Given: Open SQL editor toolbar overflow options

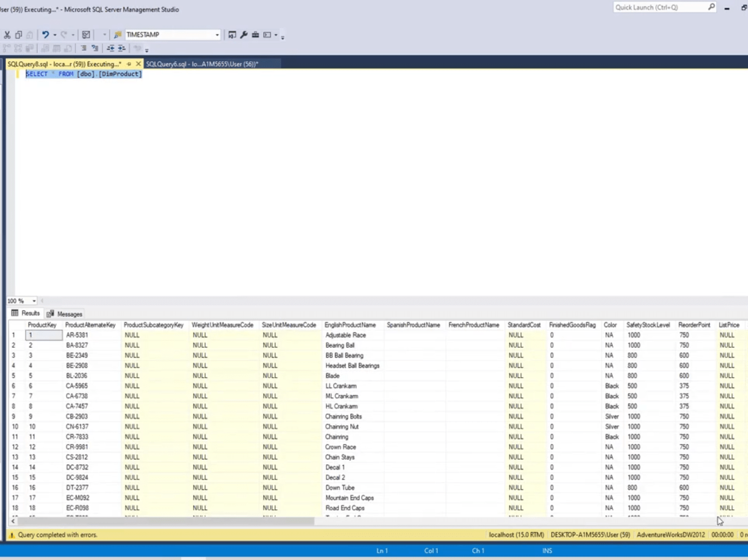Looking at the screenshot, I should [x=147, y=50].
